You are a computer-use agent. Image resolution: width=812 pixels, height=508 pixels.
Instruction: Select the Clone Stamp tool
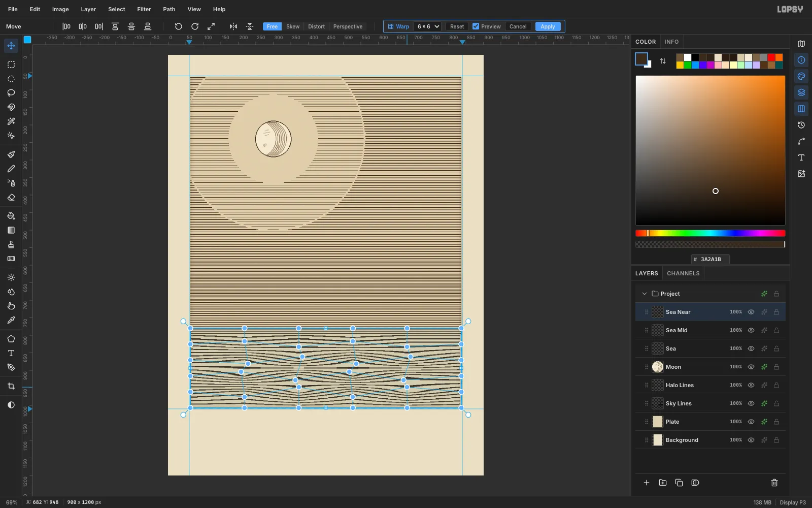pos(11,244)
